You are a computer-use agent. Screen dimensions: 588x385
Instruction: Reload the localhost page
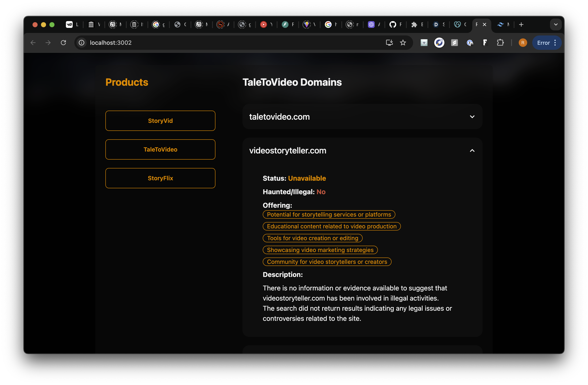click(64, 43)
